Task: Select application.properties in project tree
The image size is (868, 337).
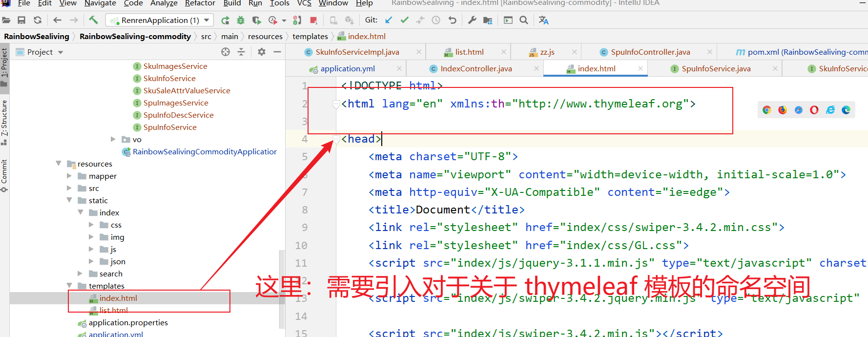Action: pyautogui.click(x=128, y=322)
